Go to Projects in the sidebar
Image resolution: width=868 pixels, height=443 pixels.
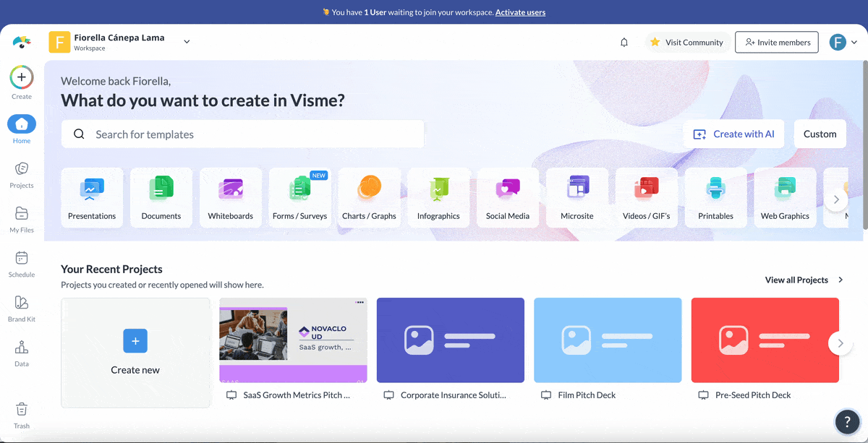(21, 173)
